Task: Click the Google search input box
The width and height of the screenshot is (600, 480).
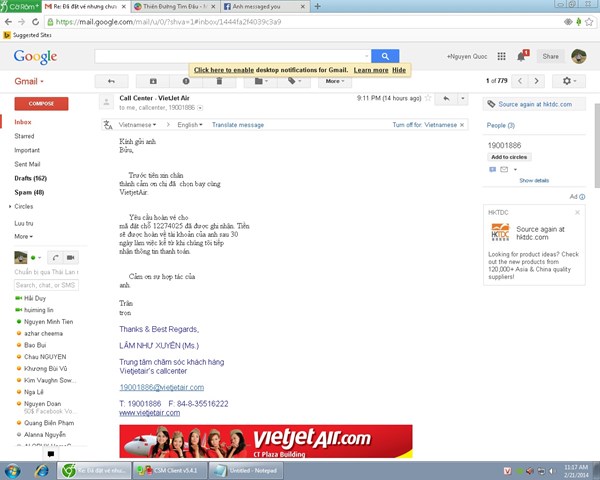Action: (232, 56)
